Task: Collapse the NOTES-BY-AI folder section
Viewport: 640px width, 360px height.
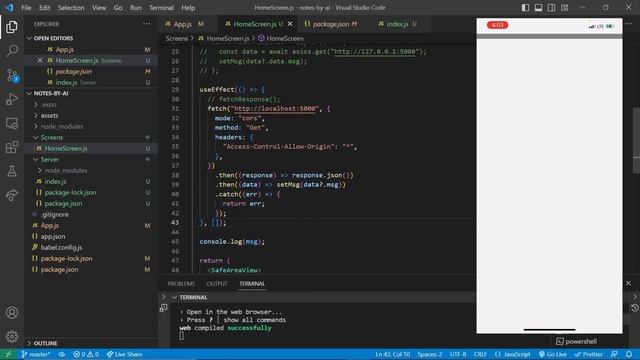Action: click(29, 93)
